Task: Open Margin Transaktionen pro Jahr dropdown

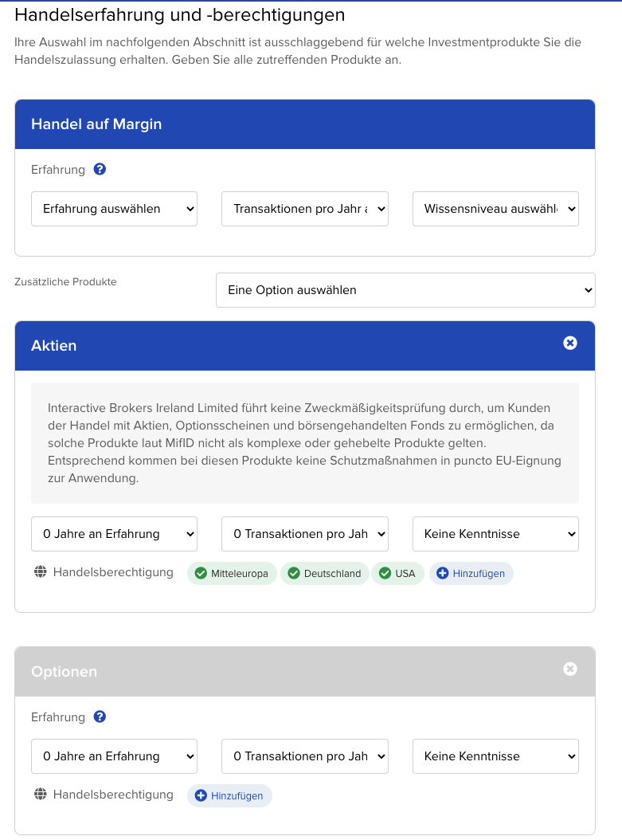Action: 305,209
